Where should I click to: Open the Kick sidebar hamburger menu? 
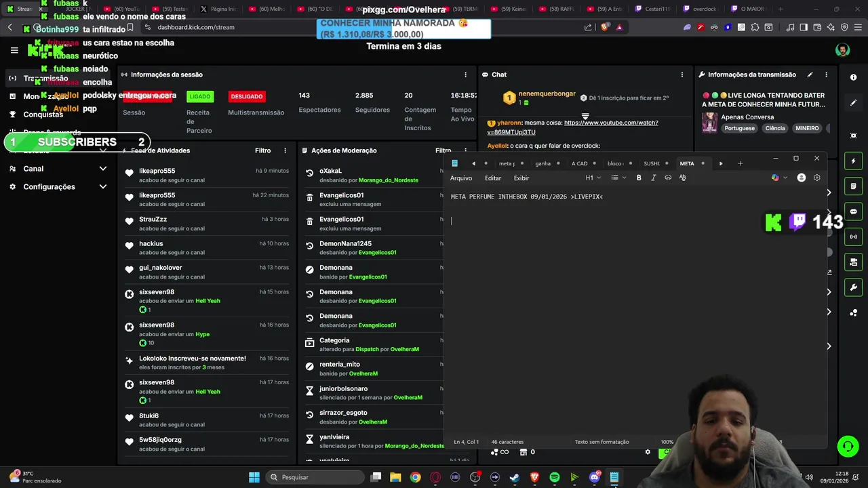click(x=14, y=50)
